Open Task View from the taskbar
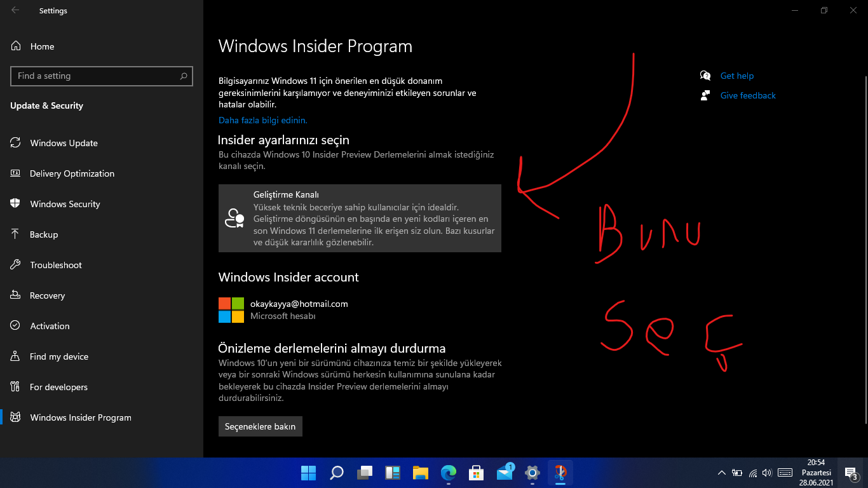The height and width of the screenshot is (488, 868). tap(364, 473)
